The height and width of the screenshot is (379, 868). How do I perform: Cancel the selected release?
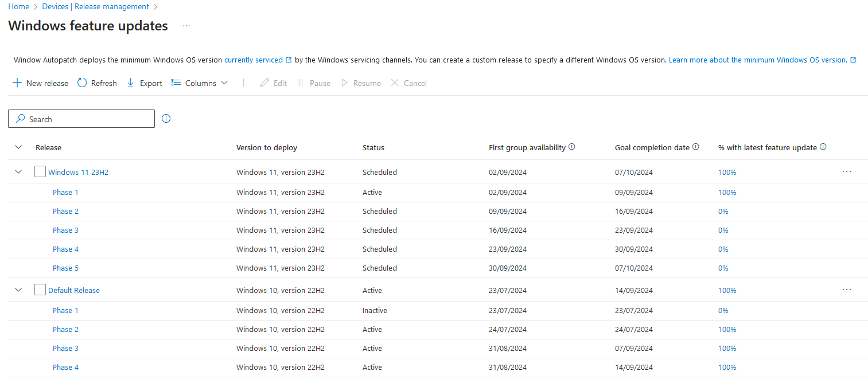pos(408,83)
